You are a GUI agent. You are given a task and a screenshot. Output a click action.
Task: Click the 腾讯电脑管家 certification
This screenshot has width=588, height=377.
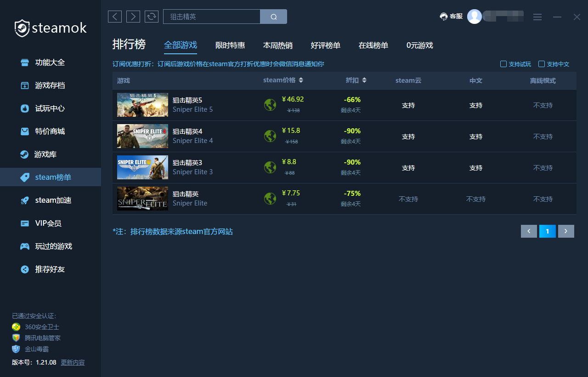coord(36,338)
